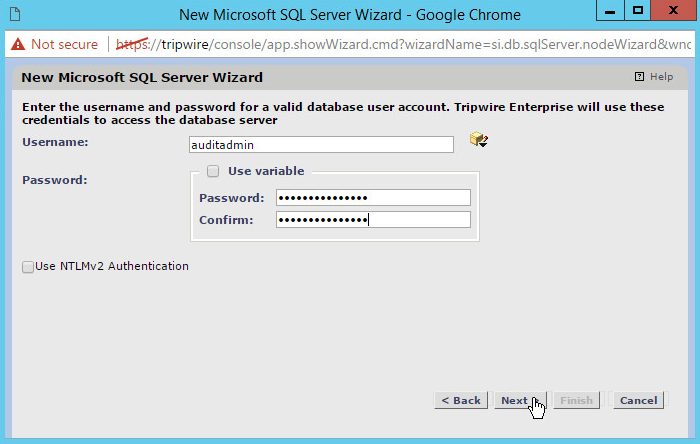
Task: Click the Not secure warning triangle icon
Action: pos(17,45)
